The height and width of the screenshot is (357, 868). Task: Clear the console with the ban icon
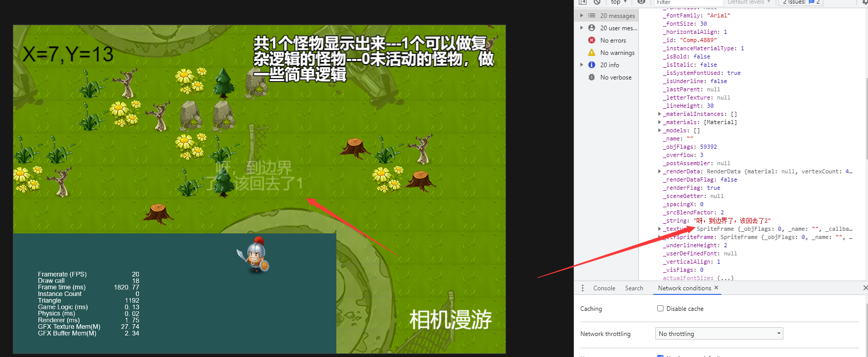pyautogui.click(x=597, y=2)
